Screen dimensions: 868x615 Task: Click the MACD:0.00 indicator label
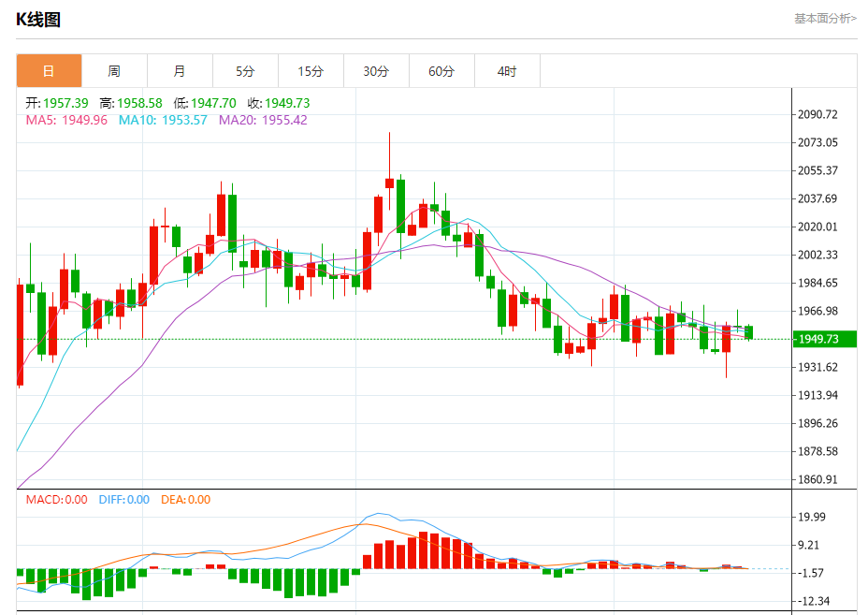tap(56, 499)
